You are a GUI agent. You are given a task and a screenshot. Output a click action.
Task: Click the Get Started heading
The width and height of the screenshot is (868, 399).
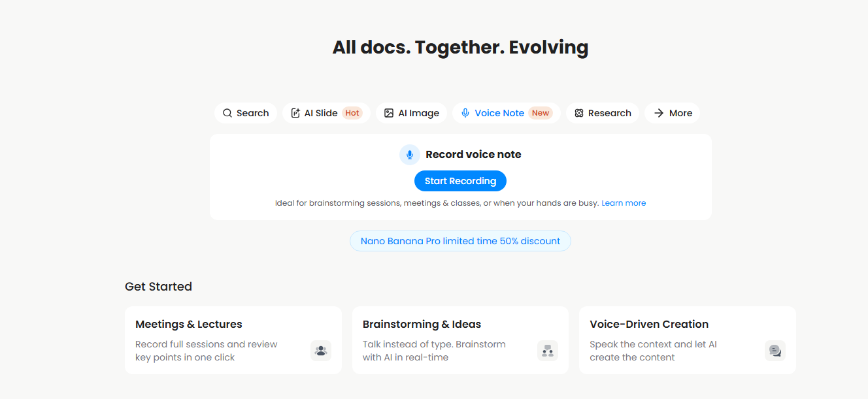(x=158, y=287)
